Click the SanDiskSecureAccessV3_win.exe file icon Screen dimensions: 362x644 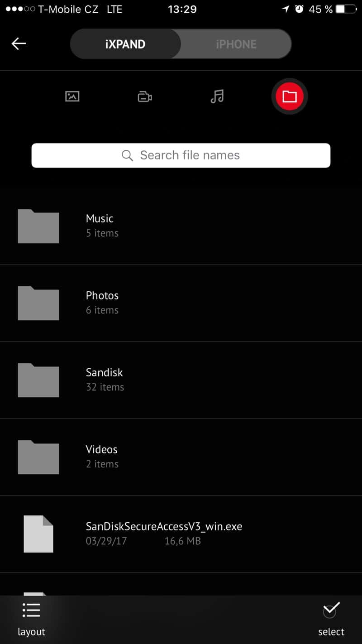tap(38, 534)
